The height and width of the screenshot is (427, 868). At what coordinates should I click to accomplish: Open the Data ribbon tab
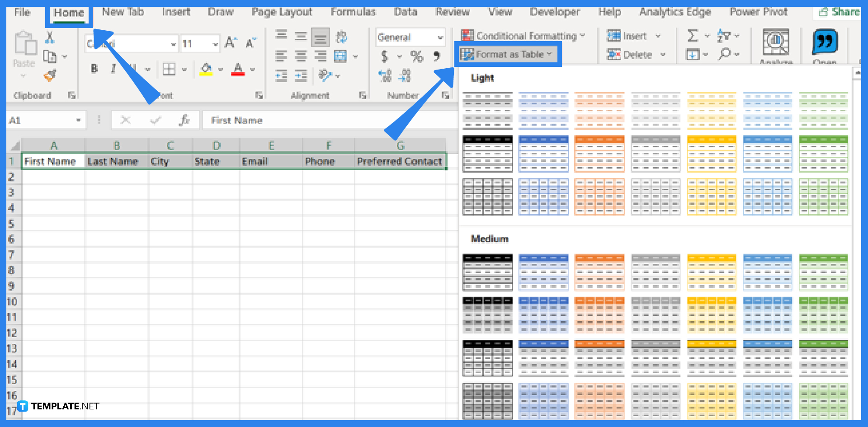click(x=405, y=12)
